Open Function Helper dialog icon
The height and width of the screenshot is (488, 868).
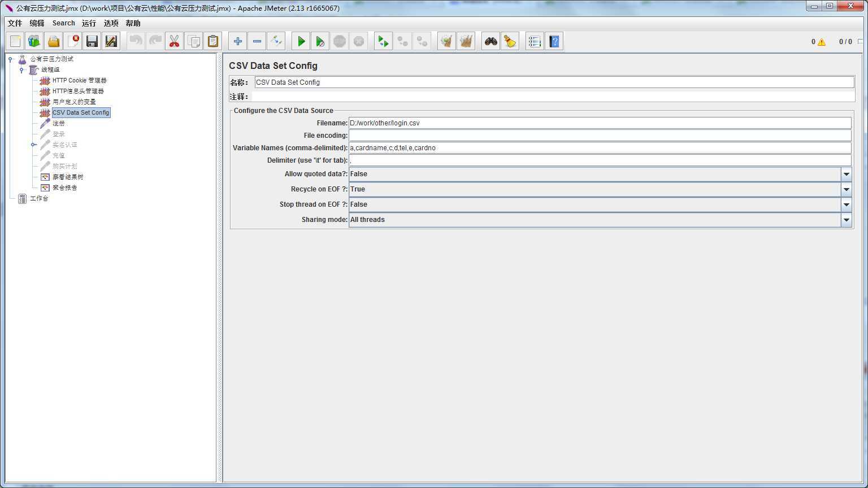pos(535,41)
